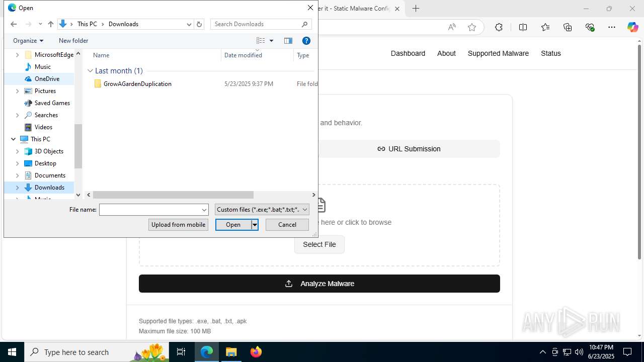Open Edge Collections icon
644x362 pixels.
[x=568, y=27]
